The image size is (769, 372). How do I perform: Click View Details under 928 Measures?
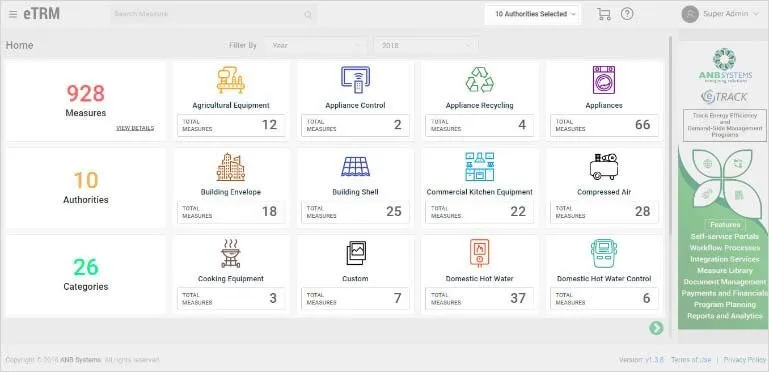coord(135,128)
